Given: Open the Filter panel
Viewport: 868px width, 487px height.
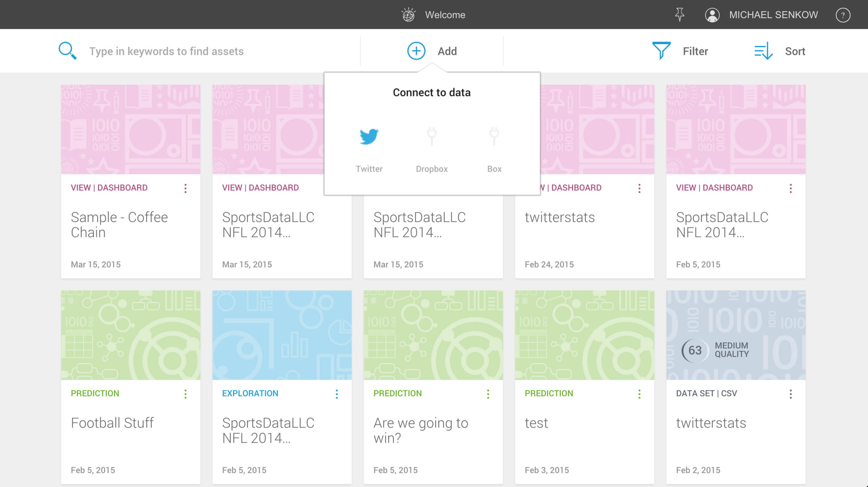Looking at the screenshot, I should 681,51.
